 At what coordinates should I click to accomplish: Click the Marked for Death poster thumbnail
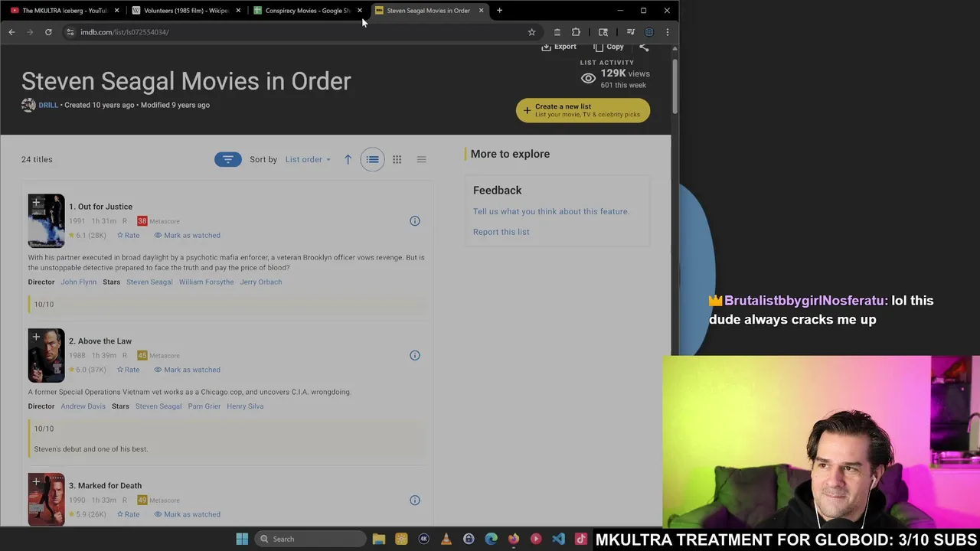point(47,500)
